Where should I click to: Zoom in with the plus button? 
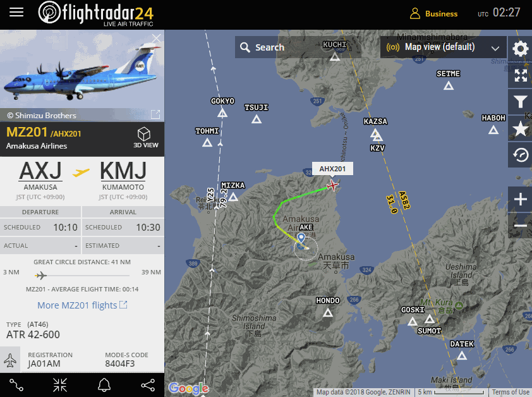coord(520,198)
